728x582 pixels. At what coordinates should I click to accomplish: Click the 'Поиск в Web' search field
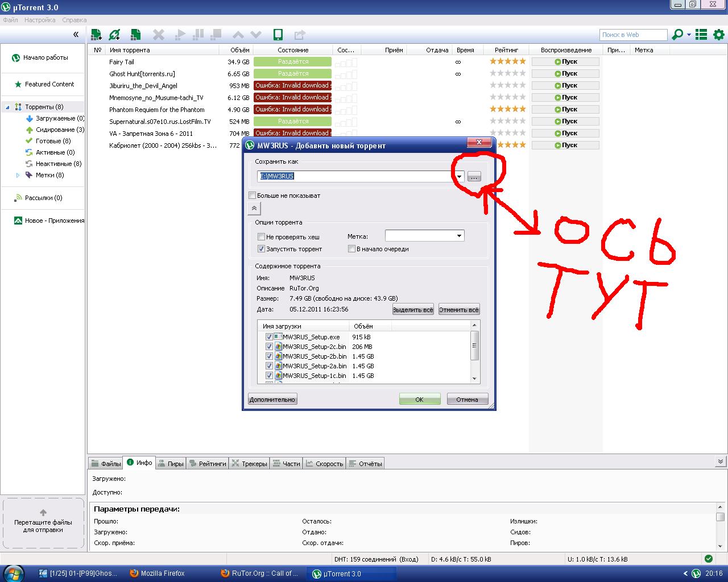tap(633, 35)
